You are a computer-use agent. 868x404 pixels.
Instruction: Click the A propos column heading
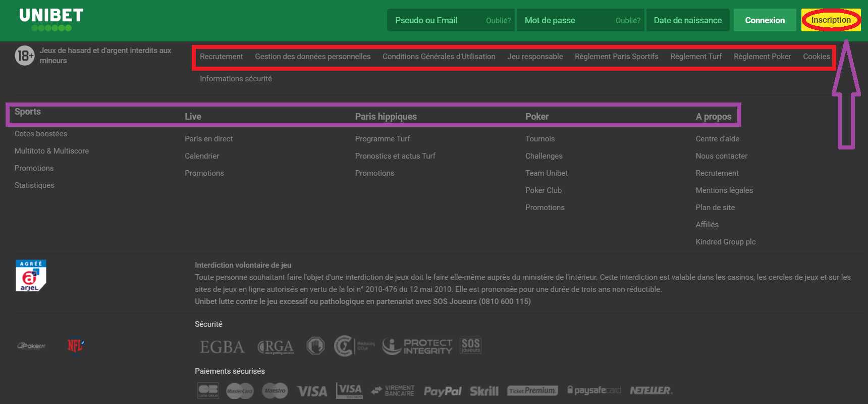click(713, 117)
